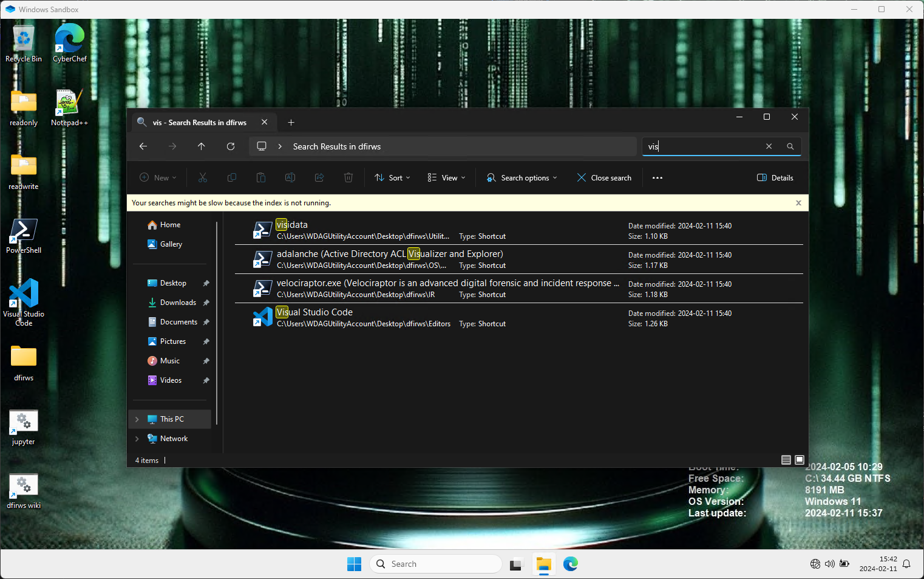The height and width of the screenshot is (579, 924).
Task: Open Task View on taskbar
Action: [x=516, y=564]
